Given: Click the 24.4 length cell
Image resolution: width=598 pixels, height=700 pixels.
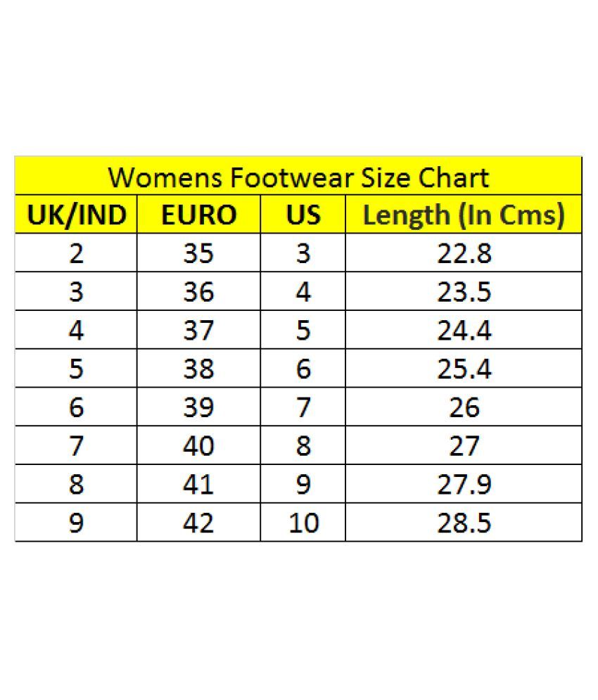Looking at the screenshot, I should pyautogui.click(x=463, y=331).
